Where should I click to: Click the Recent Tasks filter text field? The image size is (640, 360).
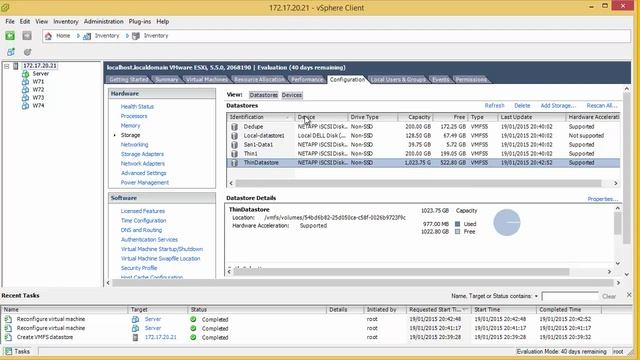coord(570,296)
